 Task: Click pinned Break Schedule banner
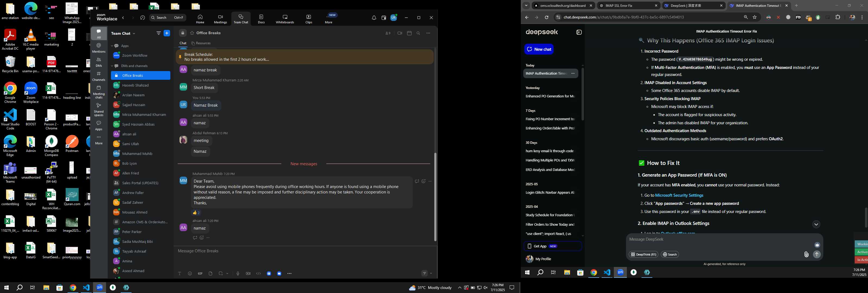(305, 57)
